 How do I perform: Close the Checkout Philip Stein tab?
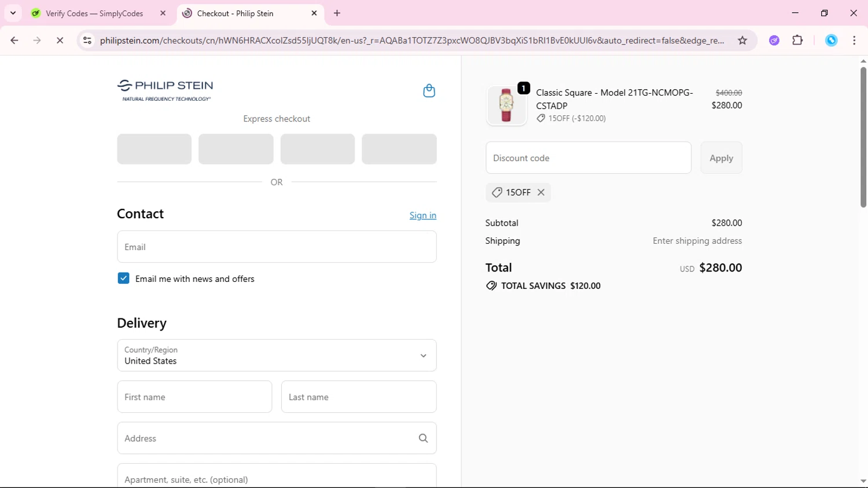314,13
